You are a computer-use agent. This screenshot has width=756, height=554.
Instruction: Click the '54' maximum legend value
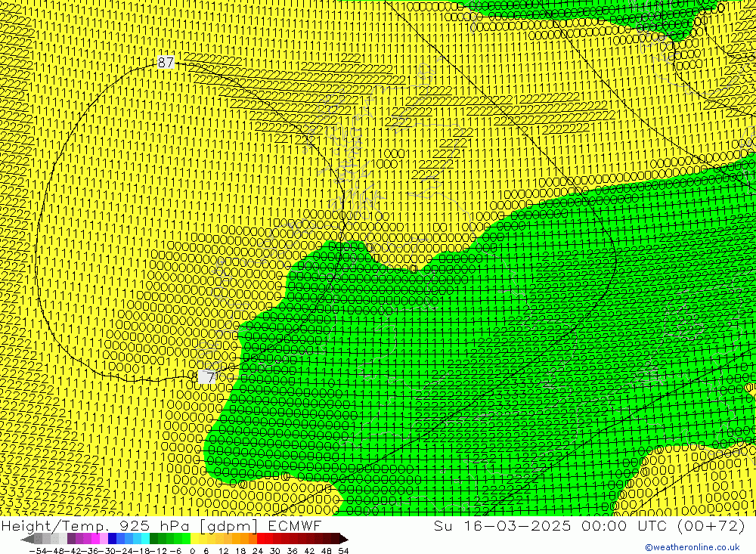(x=343, y=551)
